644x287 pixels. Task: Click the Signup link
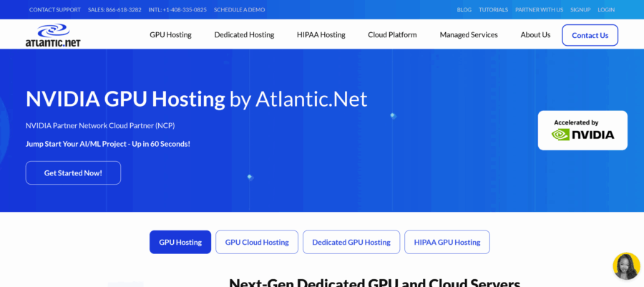click(580, 9)
